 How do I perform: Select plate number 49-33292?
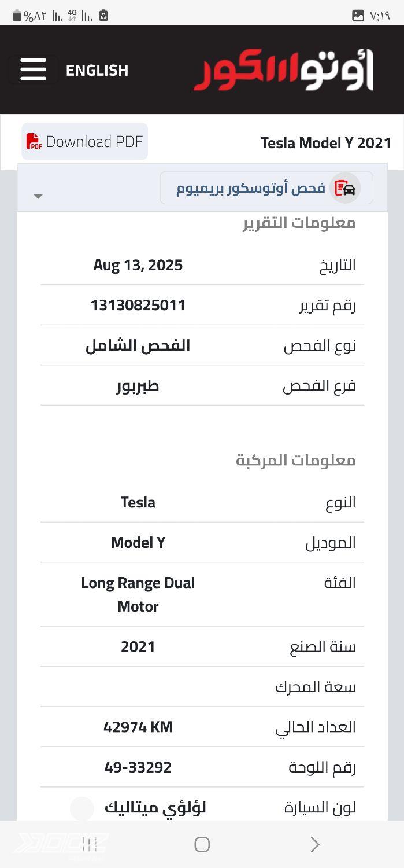tap(138, 767)
